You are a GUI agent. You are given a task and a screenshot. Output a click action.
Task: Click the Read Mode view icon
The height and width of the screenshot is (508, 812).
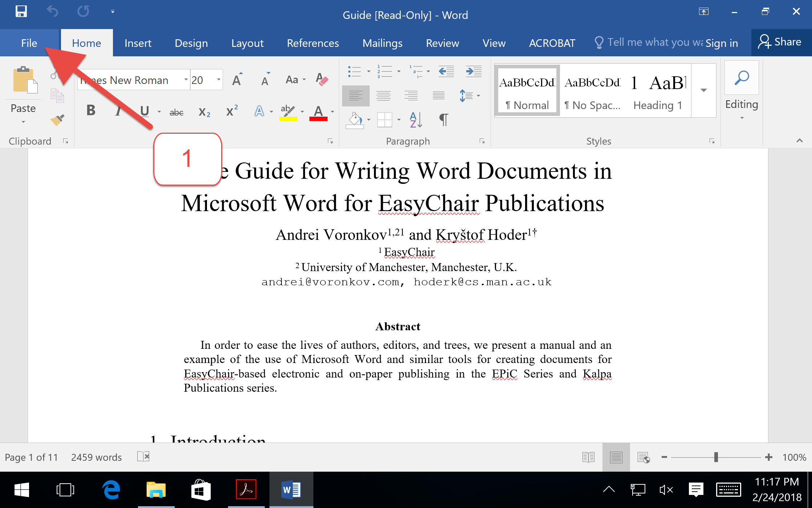click(x=588, y=457)
